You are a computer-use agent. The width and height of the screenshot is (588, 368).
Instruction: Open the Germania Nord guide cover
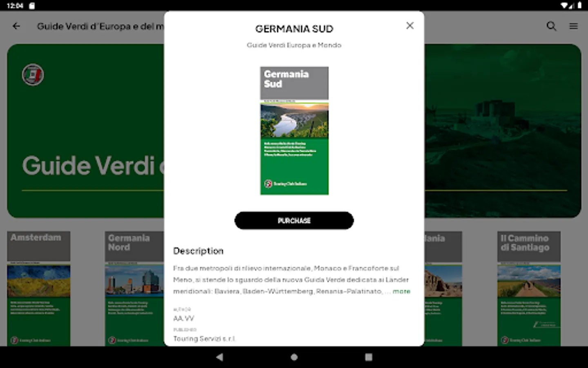[134, 289]
